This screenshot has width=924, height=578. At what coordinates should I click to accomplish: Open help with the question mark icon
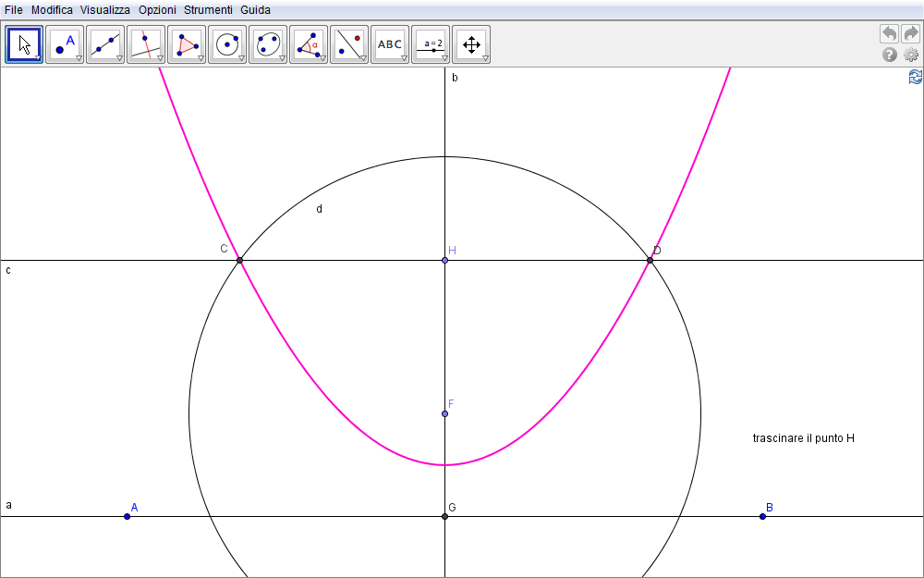(890, 55)
